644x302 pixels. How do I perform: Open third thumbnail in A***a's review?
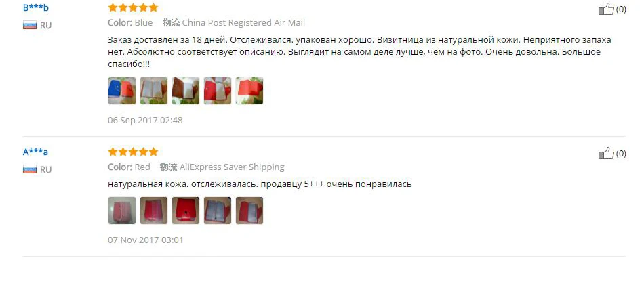[186, 211]
